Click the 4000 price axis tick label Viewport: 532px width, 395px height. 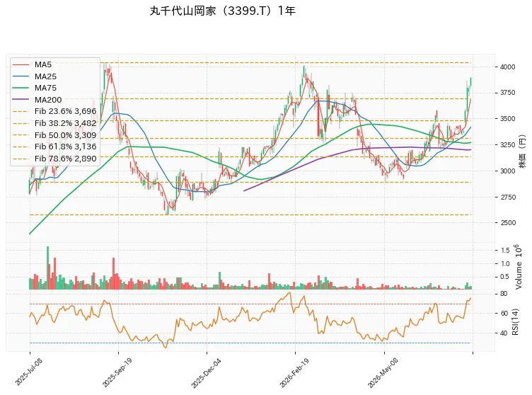tap(507, 67)
